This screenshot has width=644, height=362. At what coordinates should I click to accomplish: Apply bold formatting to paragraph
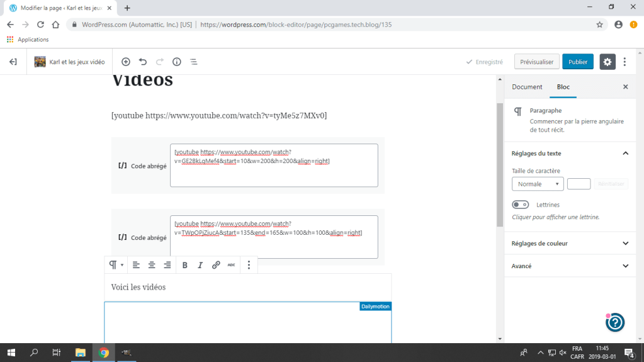[185, 265]
